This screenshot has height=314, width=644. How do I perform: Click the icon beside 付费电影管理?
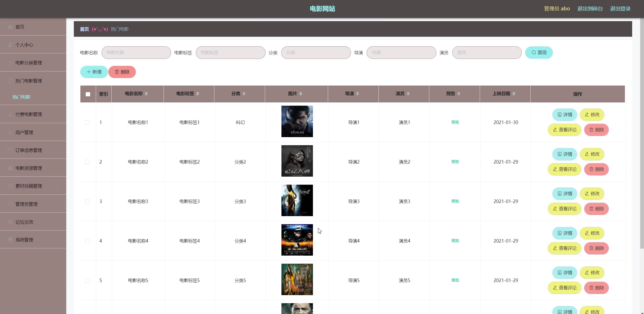[x=10, y=114]
